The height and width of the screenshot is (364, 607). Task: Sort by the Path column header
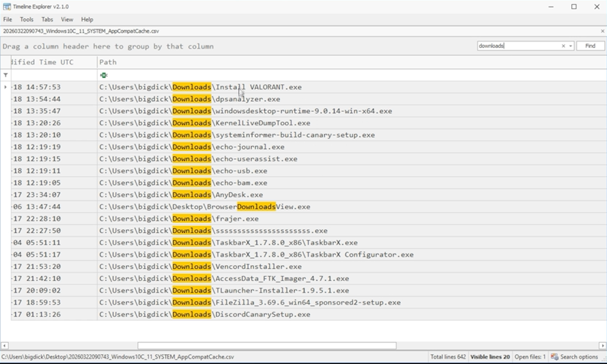tap(351, 62)
